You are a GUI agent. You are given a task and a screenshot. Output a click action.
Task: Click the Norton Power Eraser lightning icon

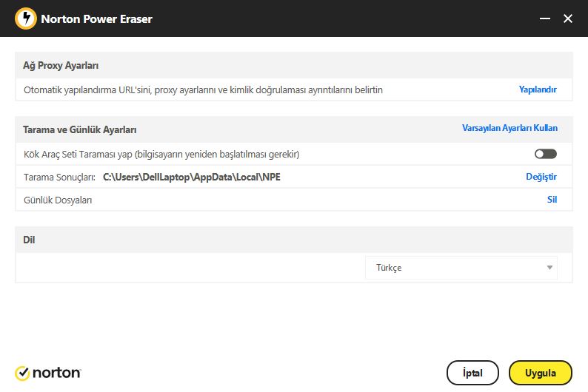coord(25,18)
